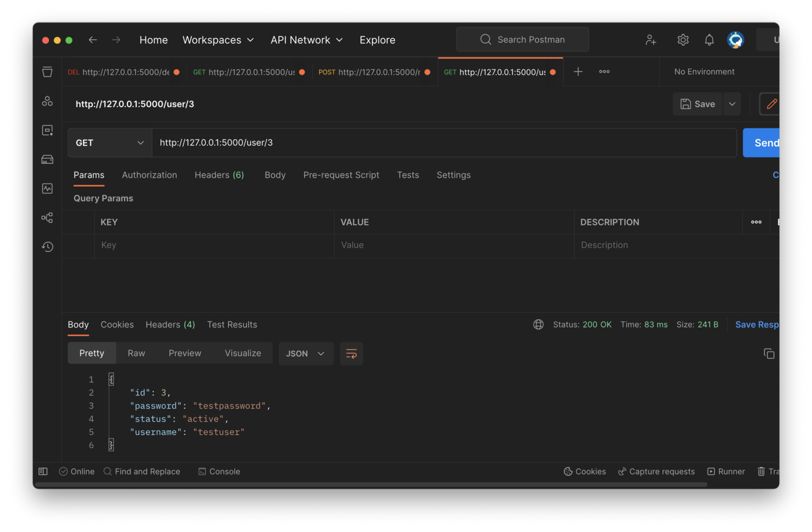Open the Collections sidebar icon

click(x=47, y=72)
